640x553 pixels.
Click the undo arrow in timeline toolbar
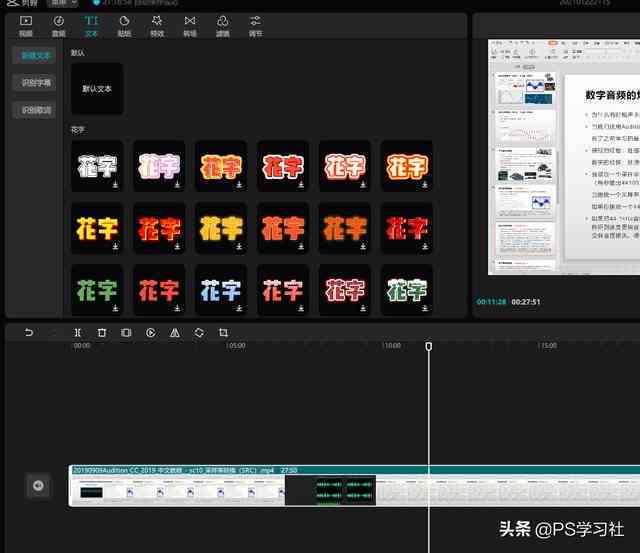click(29, 333)
